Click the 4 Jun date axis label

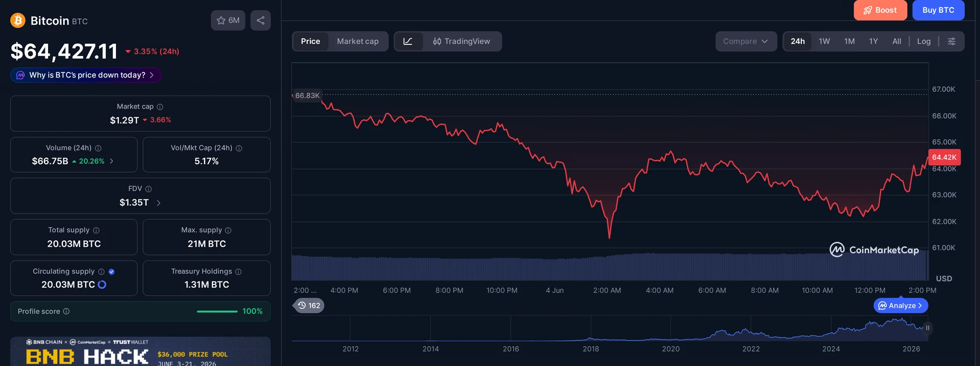(x=555, y=291)
